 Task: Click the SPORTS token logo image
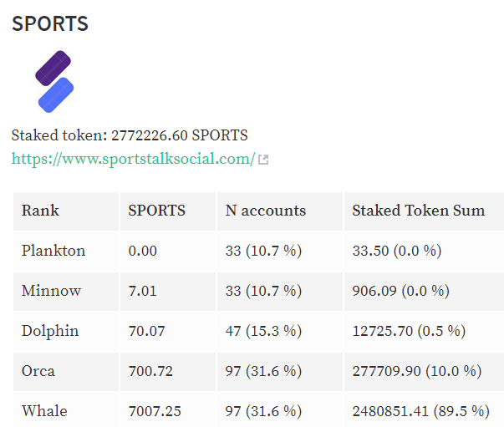(54, 82)
